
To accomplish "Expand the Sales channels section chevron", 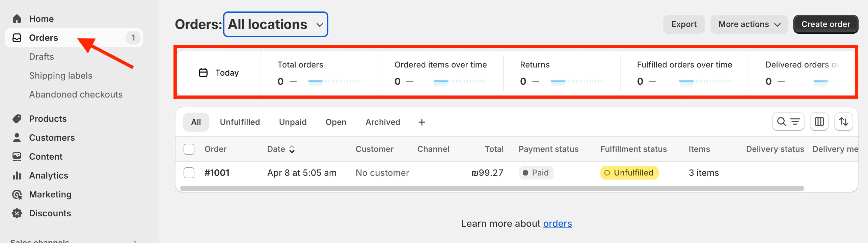I will [135, 241].
